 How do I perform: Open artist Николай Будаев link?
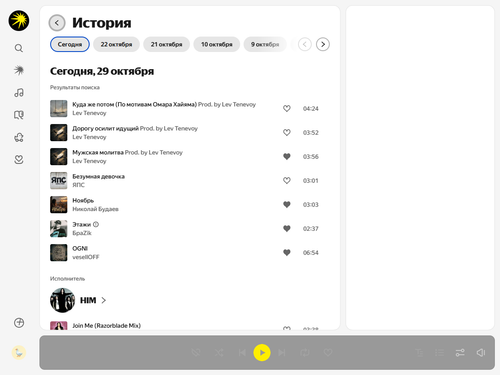point(96,209)
